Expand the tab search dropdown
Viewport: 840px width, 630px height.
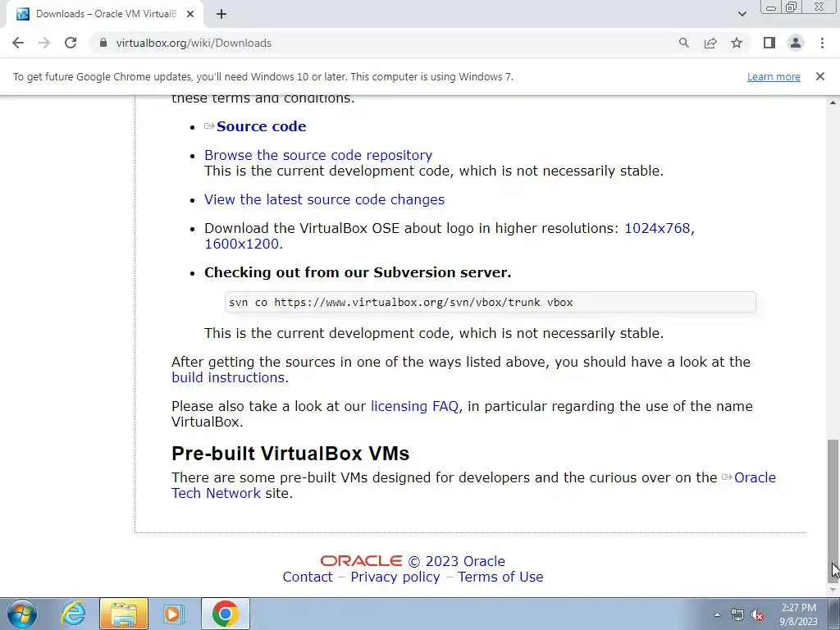(742, 14)
